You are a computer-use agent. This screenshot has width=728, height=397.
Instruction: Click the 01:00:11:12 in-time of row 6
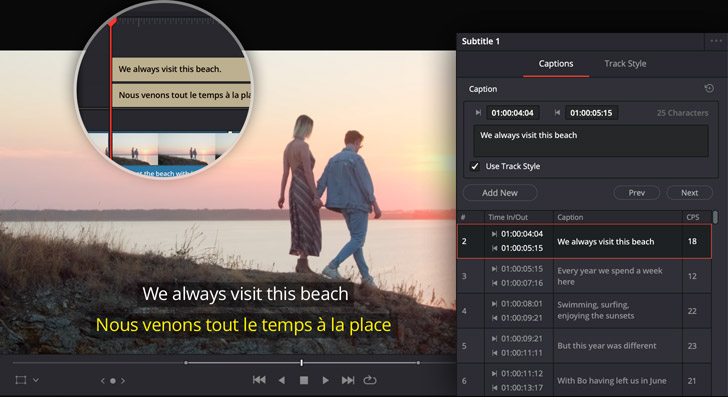(x=522, y=373)
